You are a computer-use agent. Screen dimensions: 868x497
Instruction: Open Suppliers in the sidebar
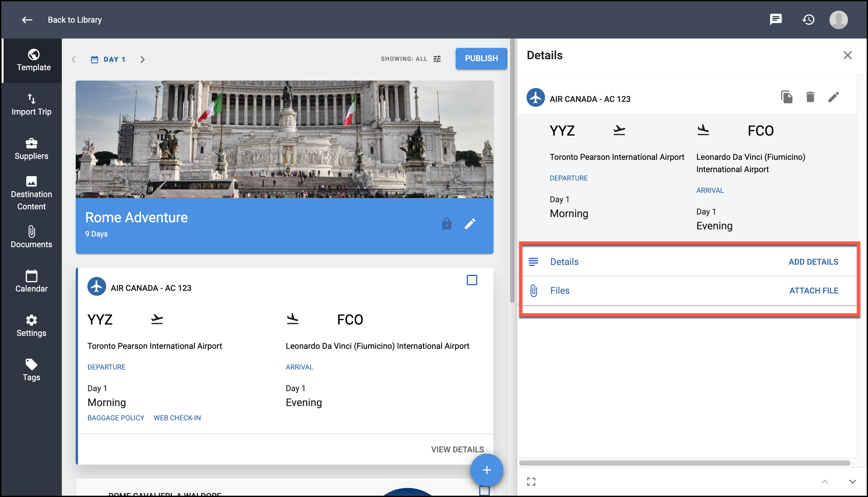click(x=31, y=149)
